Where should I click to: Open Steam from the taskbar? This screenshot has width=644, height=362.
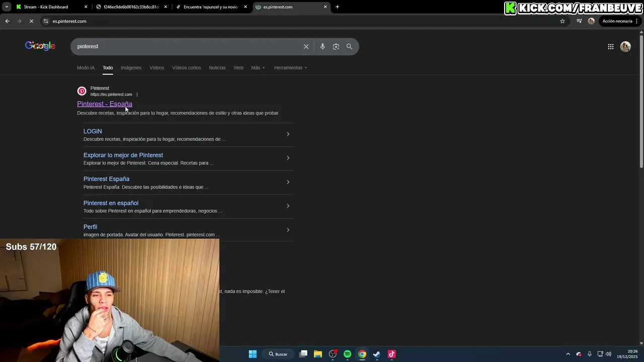[x=376, y=354]
